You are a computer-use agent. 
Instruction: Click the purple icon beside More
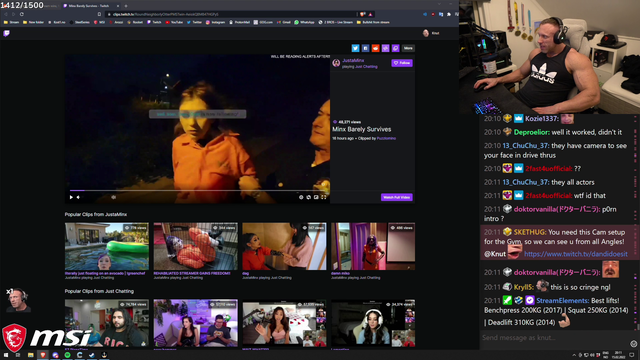tap(396, 48)
